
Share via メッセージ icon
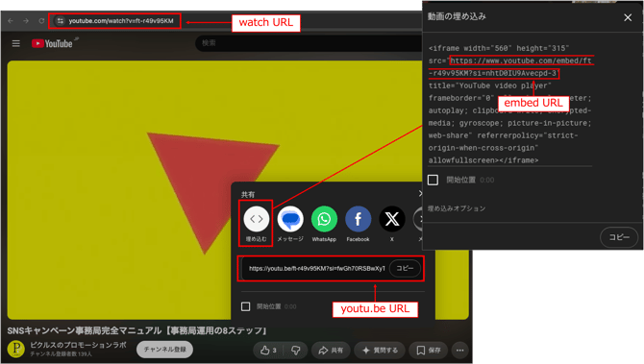[290, 219]
